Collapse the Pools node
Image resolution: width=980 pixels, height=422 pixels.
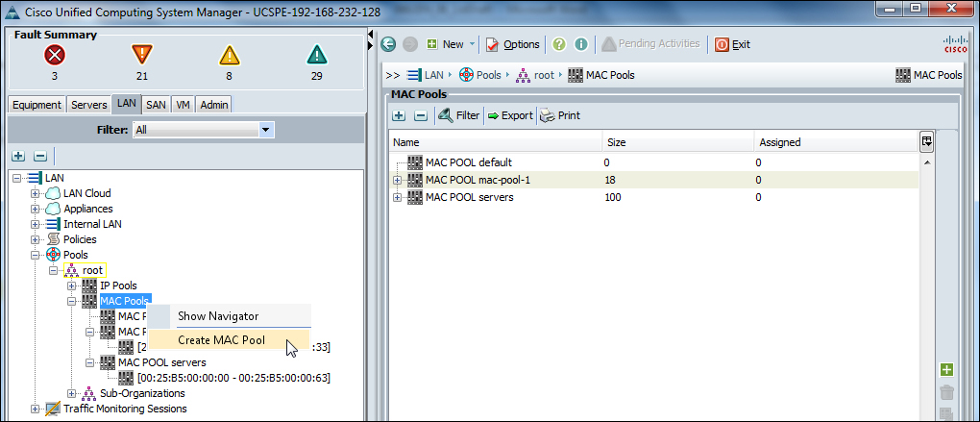(35, 255)
